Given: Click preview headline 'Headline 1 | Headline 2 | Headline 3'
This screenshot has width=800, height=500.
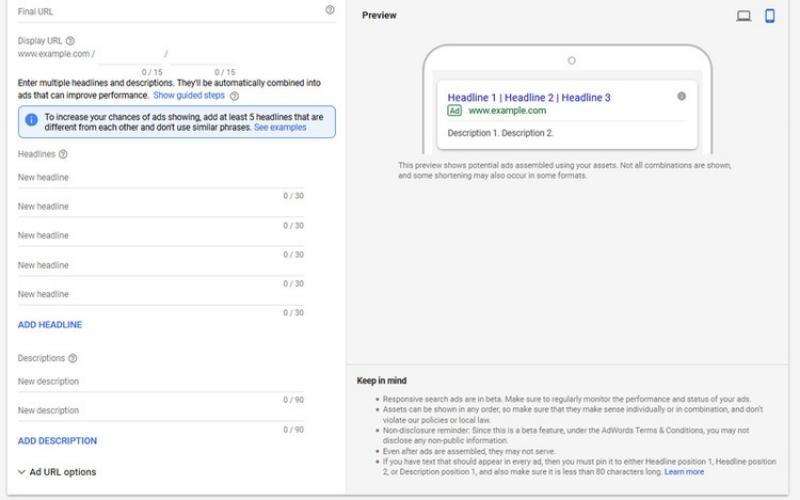Looking at the screenshot, I should [x=529, y=97].
